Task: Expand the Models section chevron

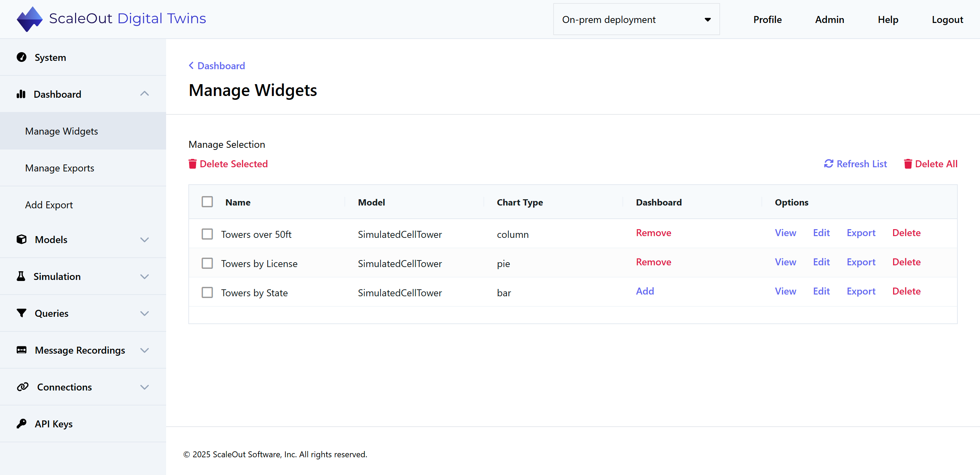Action: (144, 240)
